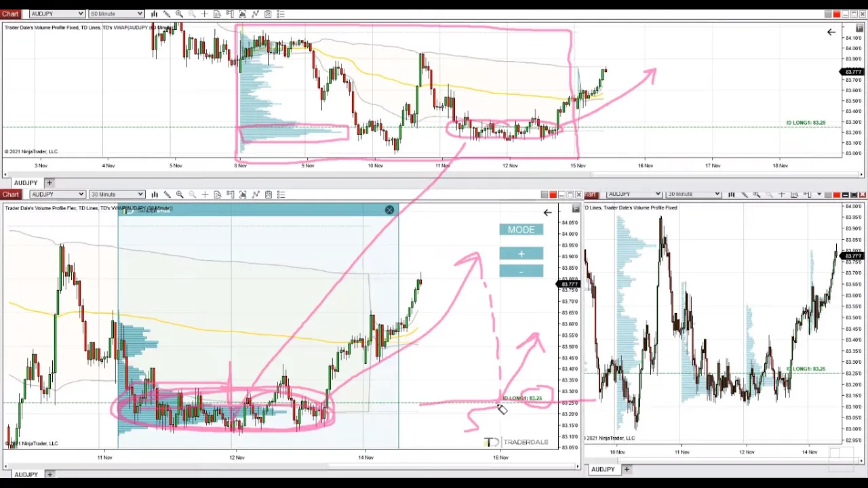868x488 pixels.
Task: Select crosshair cursor in 60 Minute chart
Action: pos(204,14)
